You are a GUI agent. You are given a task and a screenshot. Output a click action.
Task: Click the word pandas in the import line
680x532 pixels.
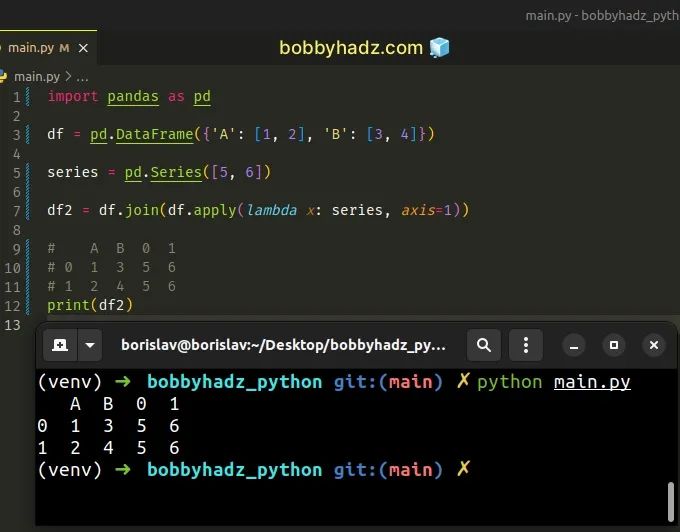[133, 97]
